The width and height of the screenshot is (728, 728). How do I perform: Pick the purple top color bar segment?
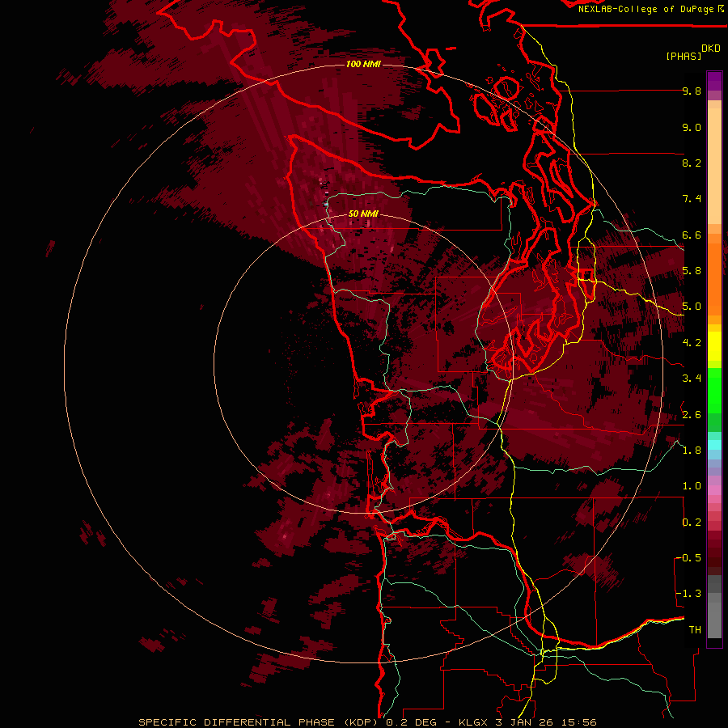[x=714, y=81]
